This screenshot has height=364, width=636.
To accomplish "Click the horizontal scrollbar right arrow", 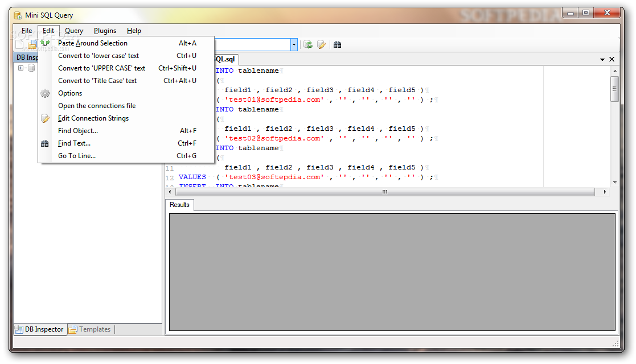I will point(605,192).
